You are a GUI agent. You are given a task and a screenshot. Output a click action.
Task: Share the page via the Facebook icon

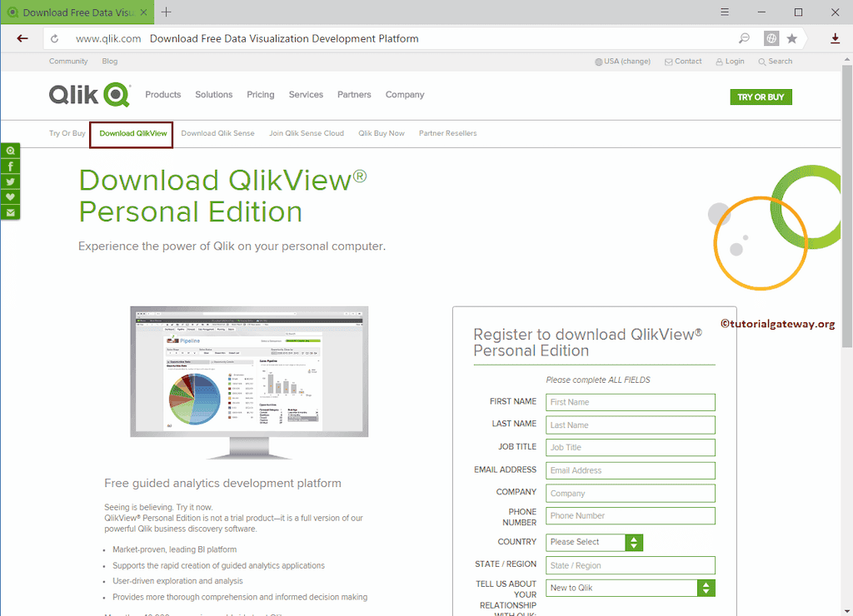tap(11, 165)
